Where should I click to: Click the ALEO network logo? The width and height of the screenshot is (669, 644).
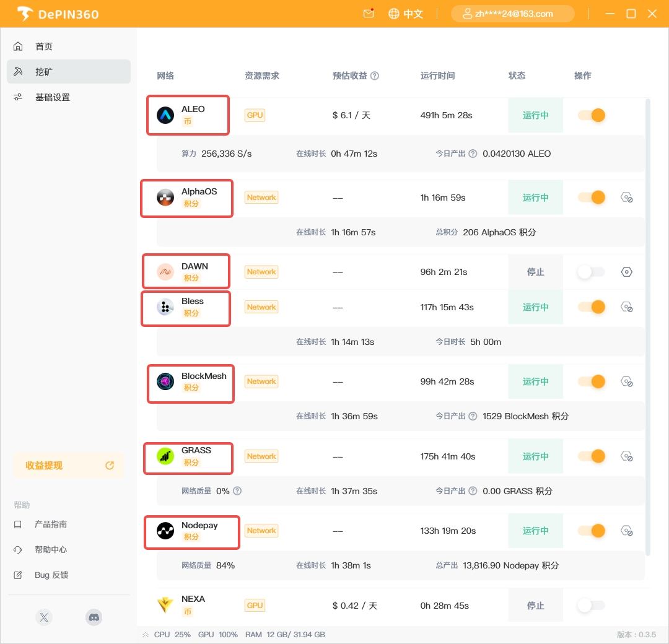(165, 115)
